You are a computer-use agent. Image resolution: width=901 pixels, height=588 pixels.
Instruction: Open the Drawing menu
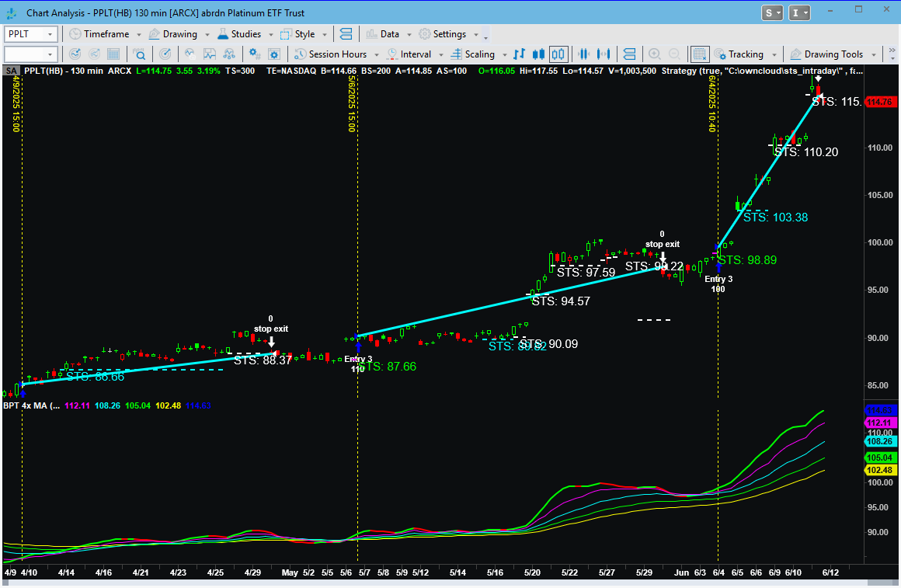coord(172,34)
